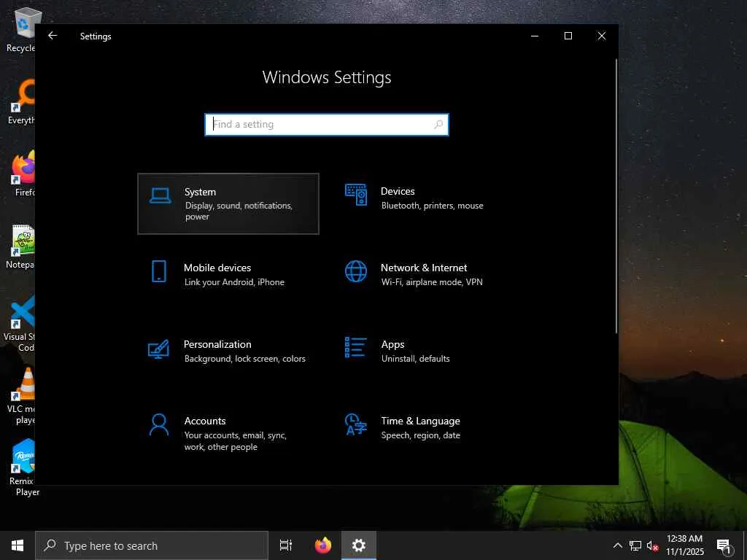
Task: Click 'Display, sound, notifications, power' text
Action: (x=239, y=211)
